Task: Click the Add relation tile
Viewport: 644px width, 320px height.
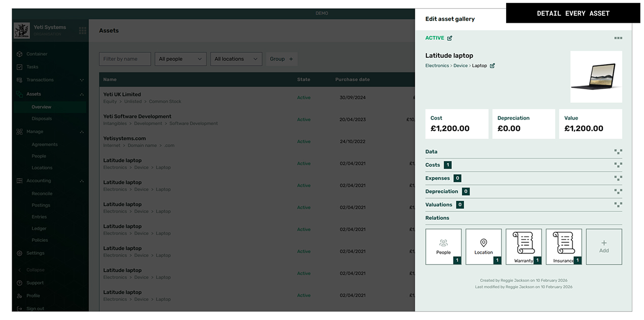Action: (x=603, y=246)
